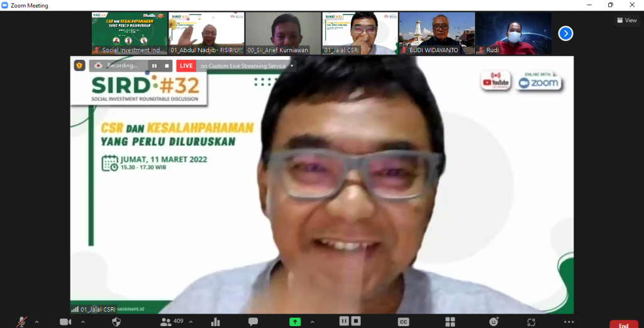Click the green Share Screen button

[295, 322]
